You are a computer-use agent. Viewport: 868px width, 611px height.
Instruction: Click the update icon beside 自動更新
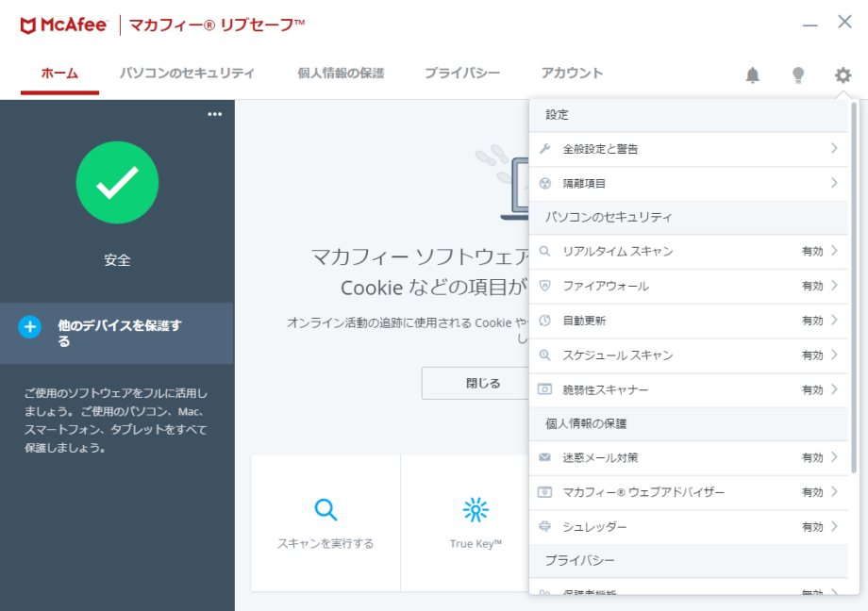[545, 321]
